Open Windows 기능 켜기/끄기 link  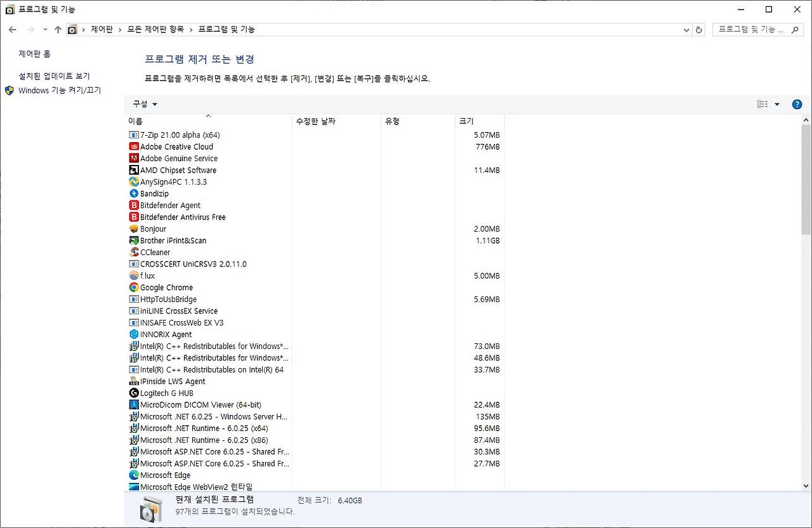point(60,91)
